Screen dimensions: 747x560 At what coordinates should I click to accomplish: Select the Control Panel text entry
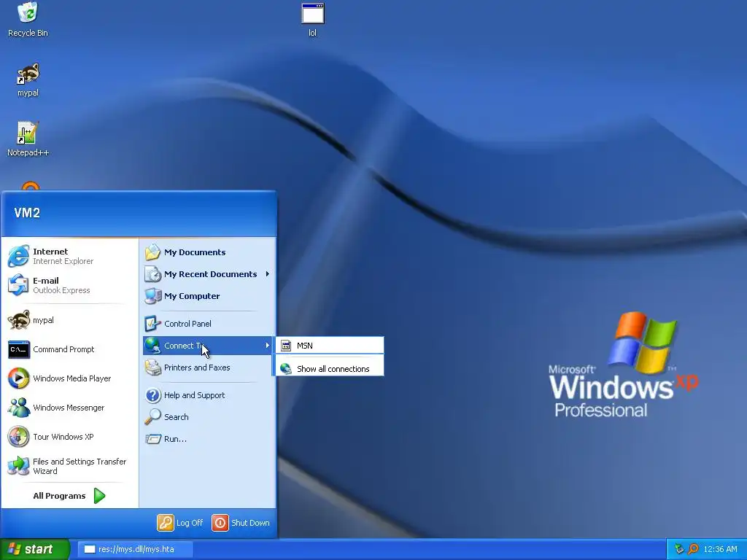click(187, 324)
